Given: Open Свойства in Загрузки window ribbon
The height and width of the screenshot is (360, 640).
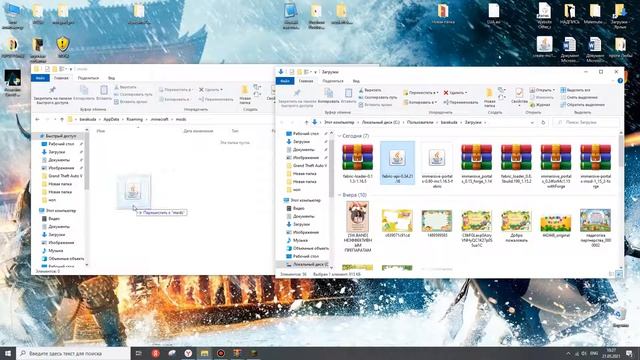Looking at the screenshot, I should tap(519, 97).
